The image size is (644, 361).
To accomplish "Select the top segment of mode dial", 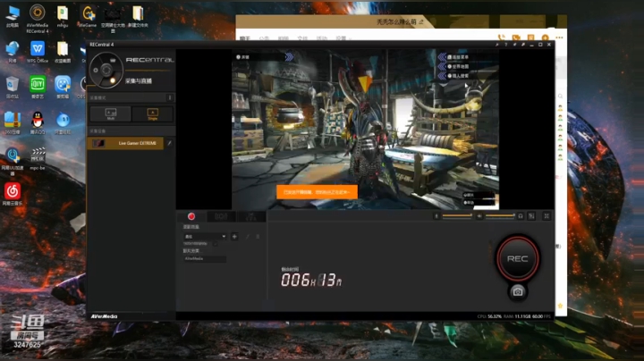I will [x=113, y=60].
